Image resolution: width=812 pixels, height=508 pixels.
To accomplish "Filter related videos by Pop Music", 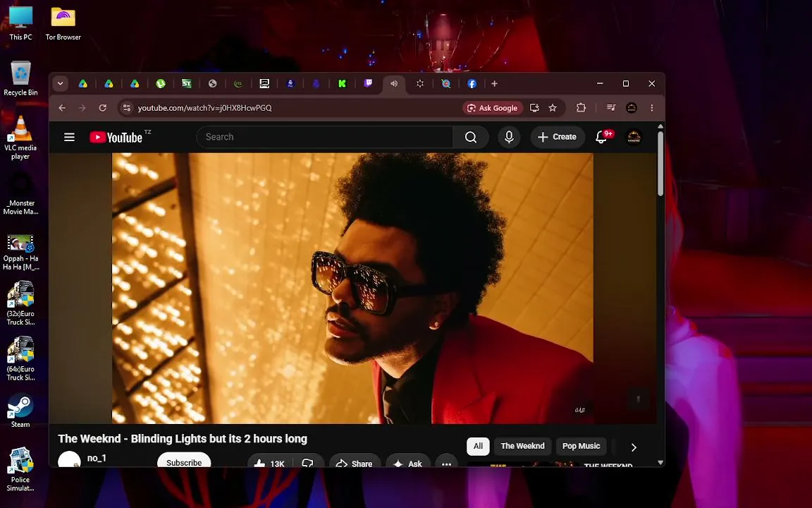I will 581,447.
